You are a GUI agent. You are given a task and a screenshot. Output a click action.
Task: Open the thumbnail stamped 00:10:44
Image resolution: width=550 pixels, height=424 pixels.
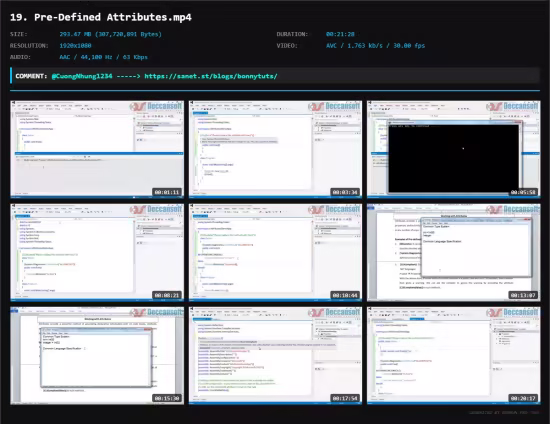pyautogui.click(x=275, y=252)
